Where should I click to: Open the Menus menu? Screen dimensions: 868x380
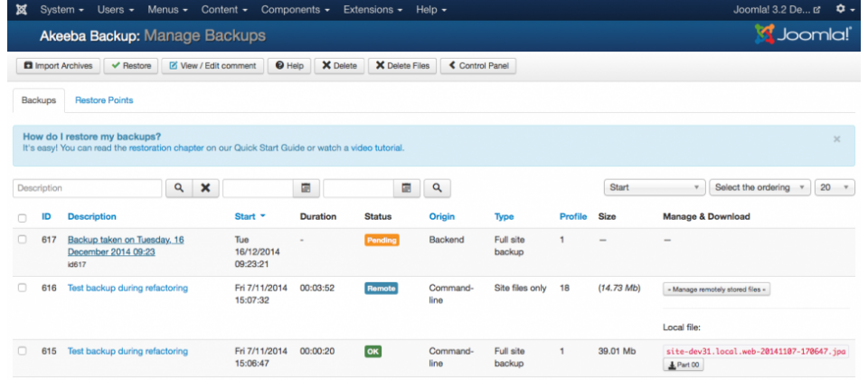[x=168, y=9]
